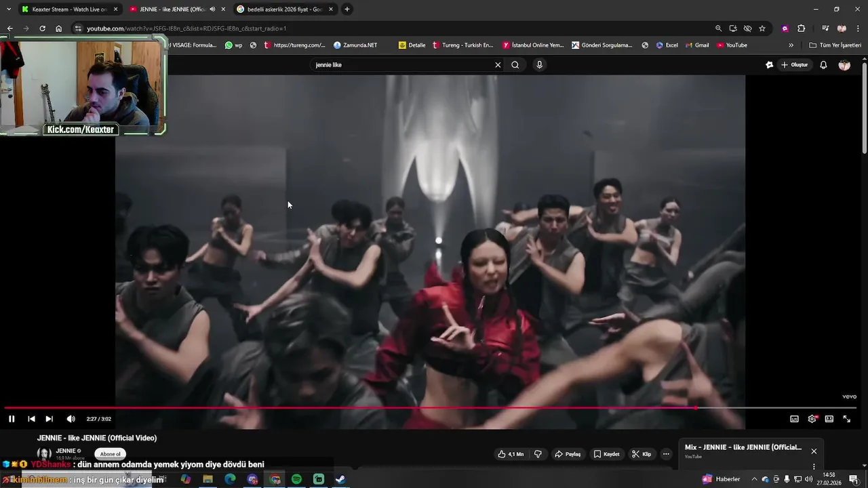Image resolution: width=868 pixels, height=488 pixels.
Task: Open the Ask sparkle icon beside Oluştur
Action: [769, 65]
